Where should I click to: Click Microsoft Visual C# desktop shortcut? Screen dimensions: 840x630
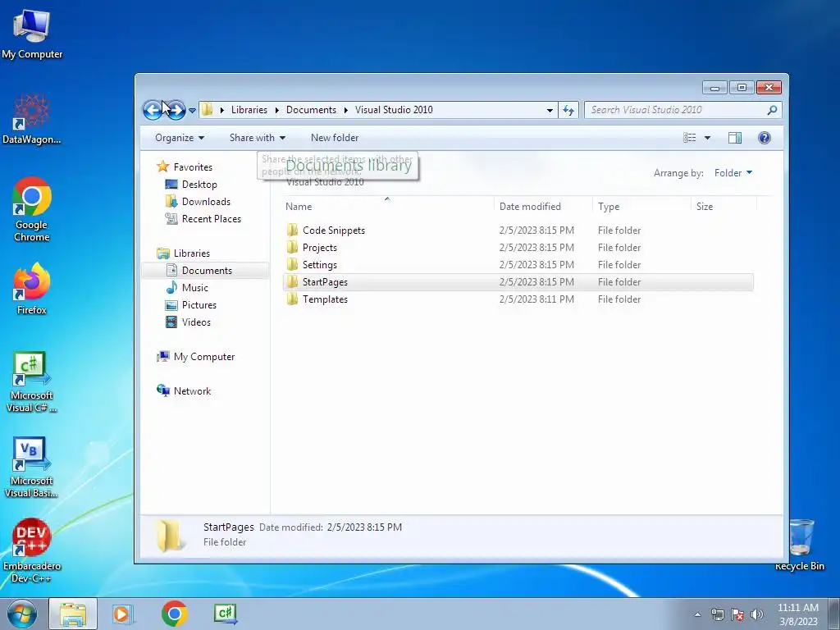(x=32, y=381)
